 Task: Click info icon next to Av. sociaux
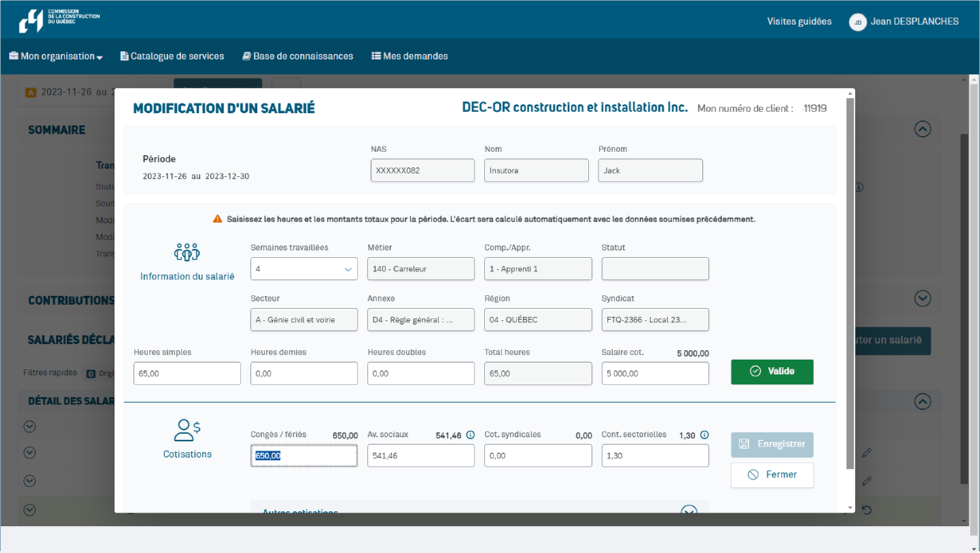click(470, 435)
